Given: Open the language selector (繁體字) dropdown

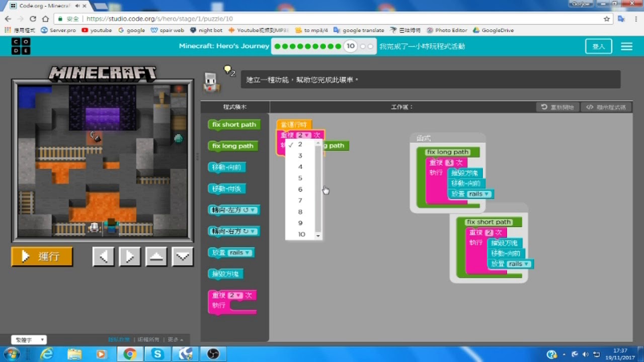Looking at the screenshot, I should click(29, 340).
